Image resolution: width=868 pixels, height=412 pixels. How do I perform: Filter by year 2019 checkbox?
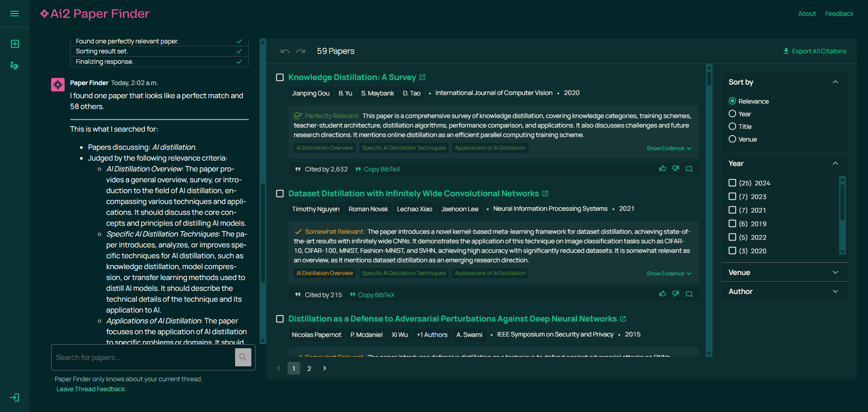[x=732, y=223]
